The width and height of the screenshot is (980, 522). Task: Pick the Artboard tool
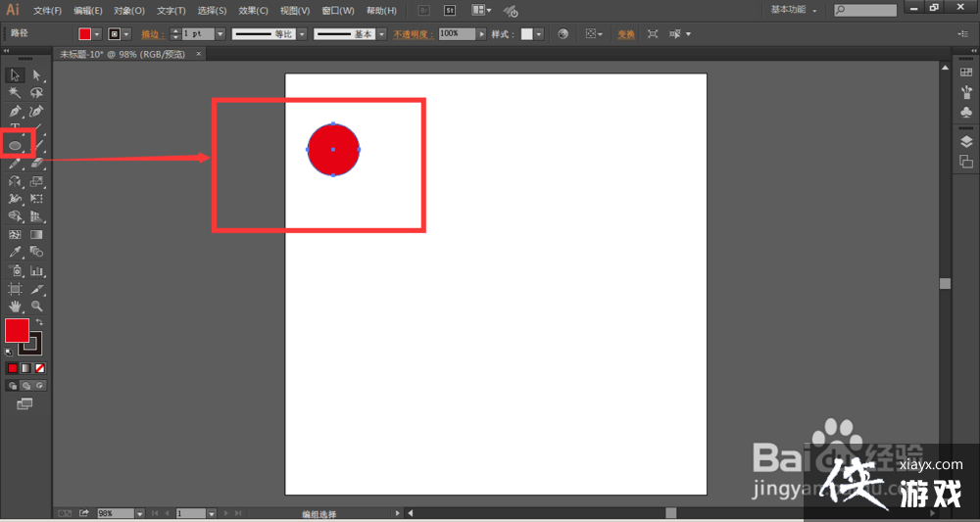(15, 289)
